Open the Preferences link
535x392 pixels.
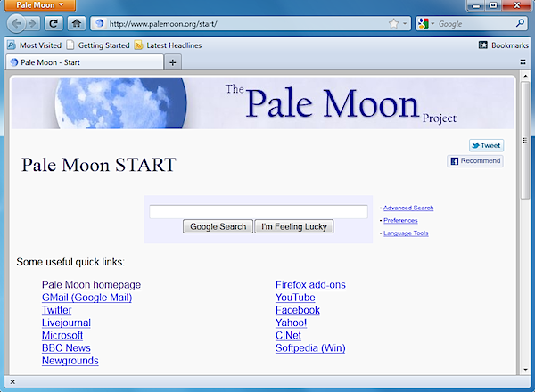(400, 221)
